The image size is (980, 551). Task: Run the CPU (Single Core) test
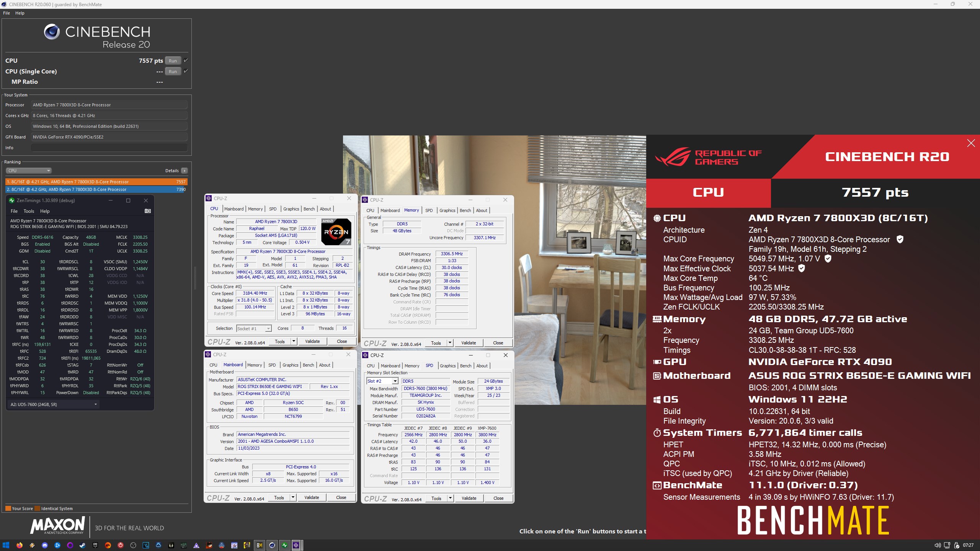coord(173,71)
